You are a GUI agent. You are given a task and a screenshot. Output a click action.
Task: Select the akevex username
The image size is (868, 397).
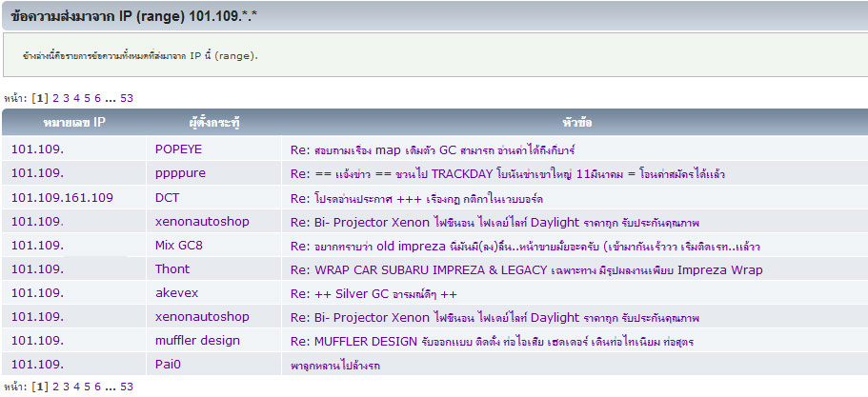176,292
